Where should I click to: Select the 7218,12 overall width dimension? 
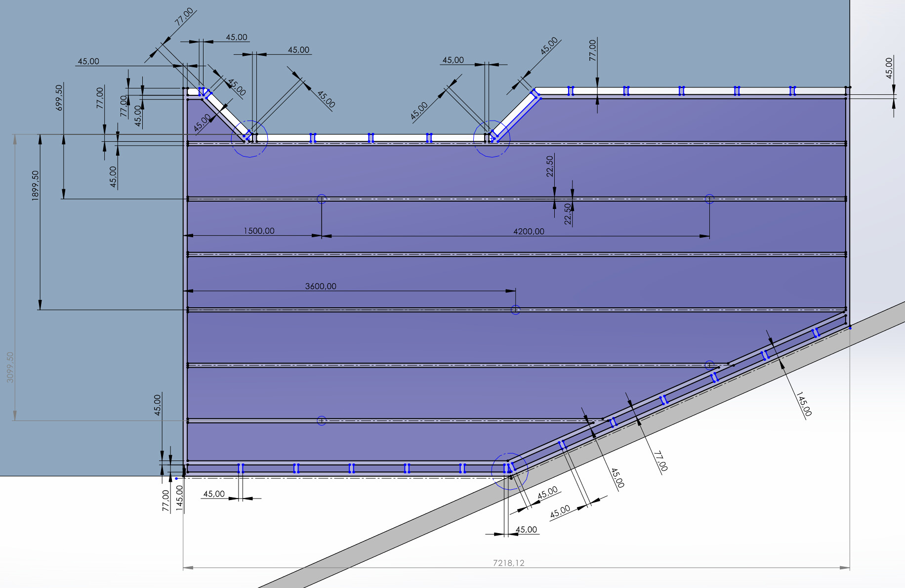click(x=508, y=563)
